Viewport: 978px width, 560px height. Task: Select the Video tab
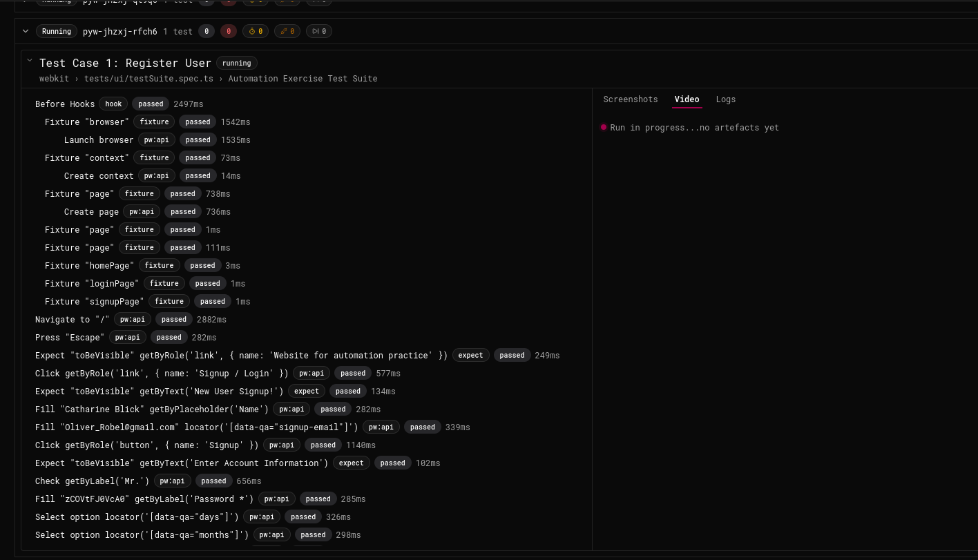687,99
